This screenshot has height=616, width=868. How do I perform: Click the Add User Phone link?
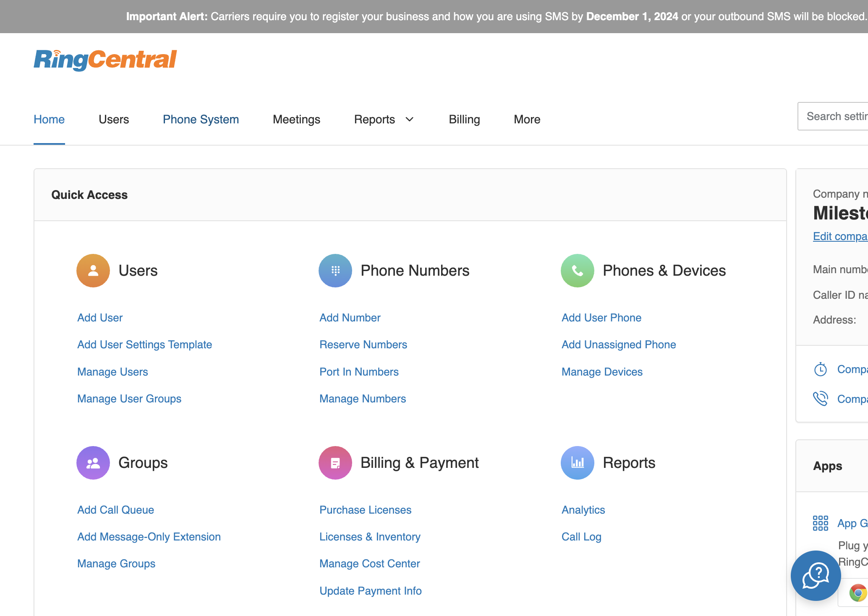601,318
